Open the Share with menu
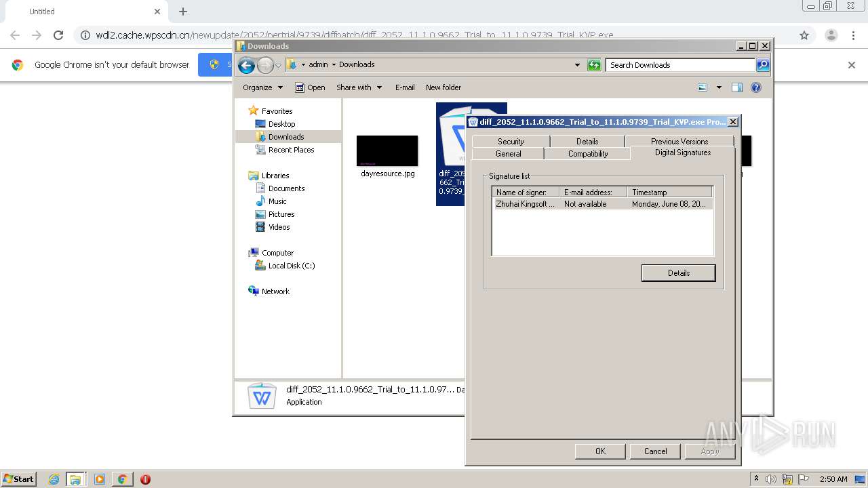The width and height of the screenshot is (868, 488). coord(359,87)
